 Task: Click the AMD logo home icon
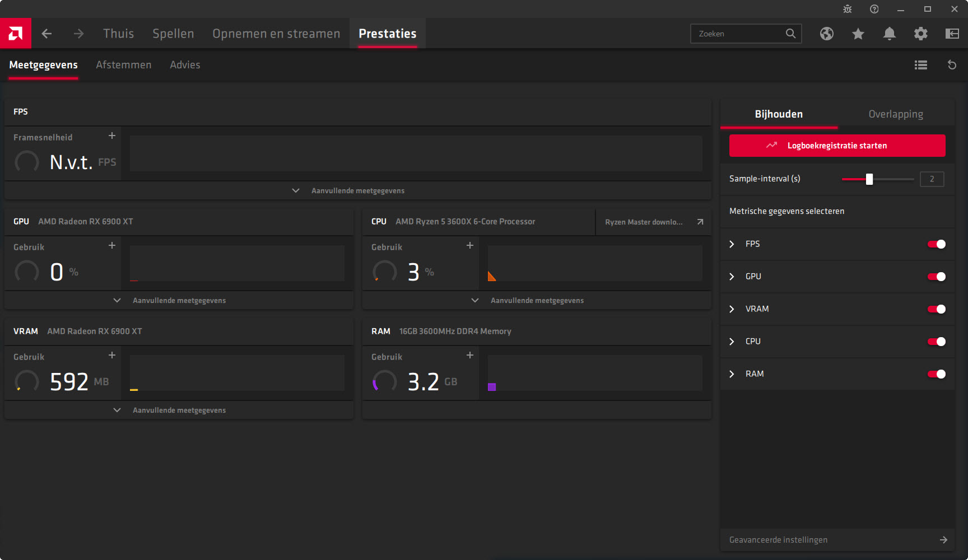click(x=16, y=34)
